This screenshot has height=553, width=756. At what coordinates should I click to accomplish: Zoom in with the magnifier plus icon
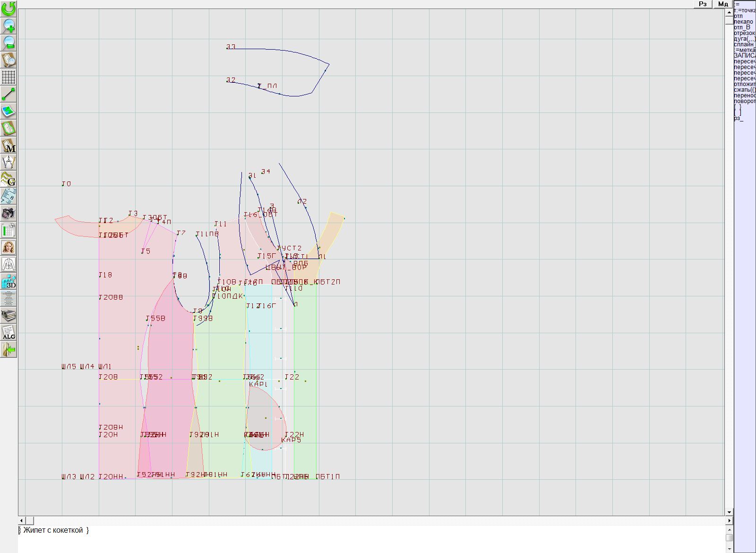tap(9, 26)
